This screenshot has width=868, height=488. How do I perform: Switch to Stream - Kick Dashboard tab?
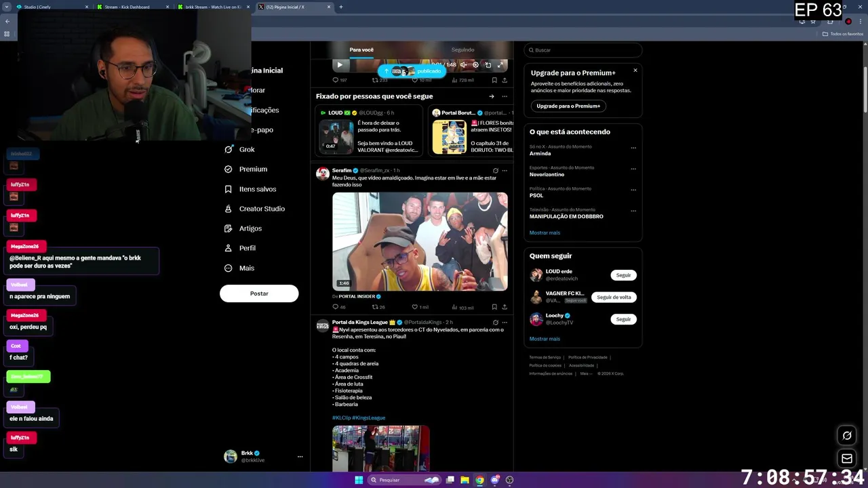pos(132,7)
